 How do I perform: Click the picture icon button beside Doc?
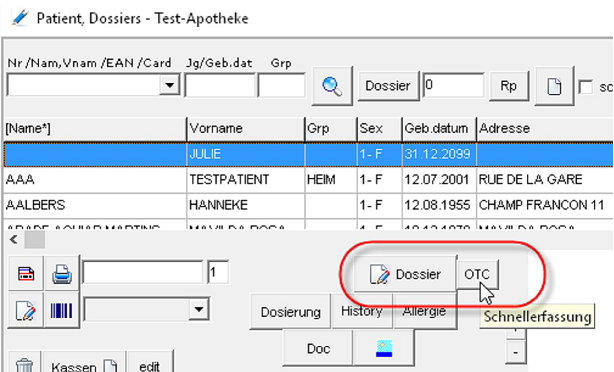[x=384, y=348]
